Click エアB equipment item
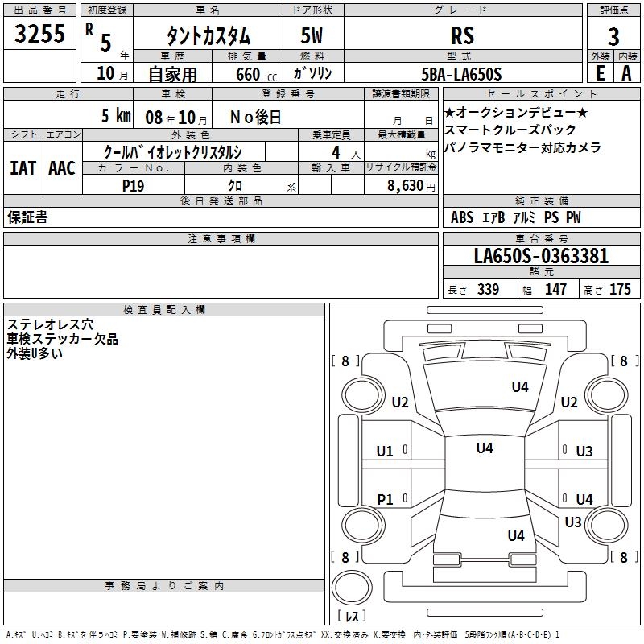 coord(493,217)
